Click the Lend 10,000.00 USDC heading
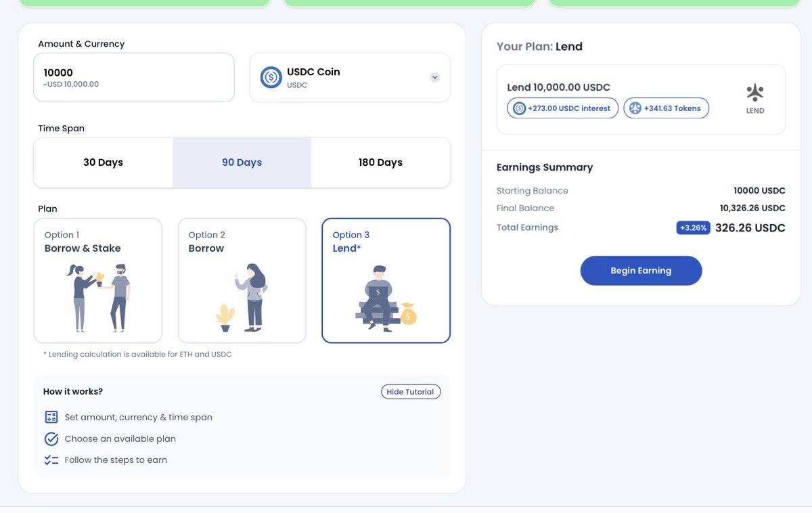The height and width of the screenshot is (513, 812). coord(559,87)
